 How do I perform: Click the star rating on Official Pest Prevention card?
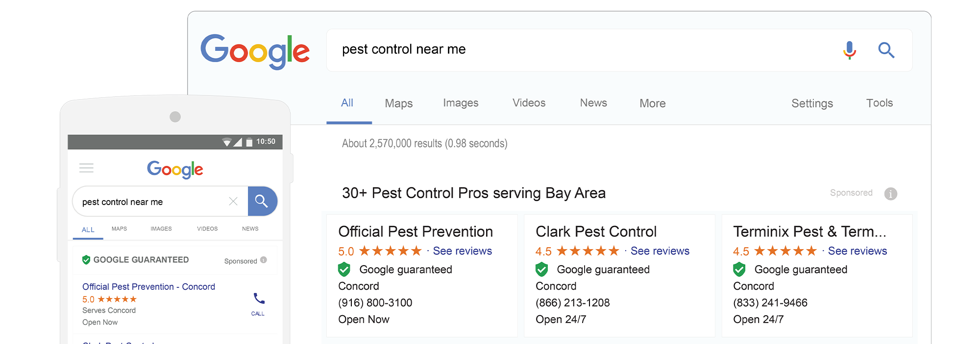pos(391,251)
